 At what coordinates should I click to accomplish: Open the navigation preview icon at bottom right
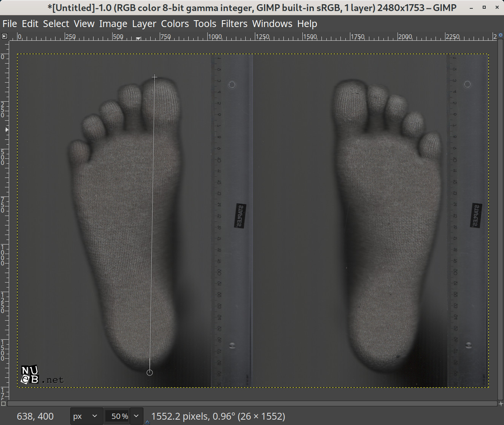501,403
